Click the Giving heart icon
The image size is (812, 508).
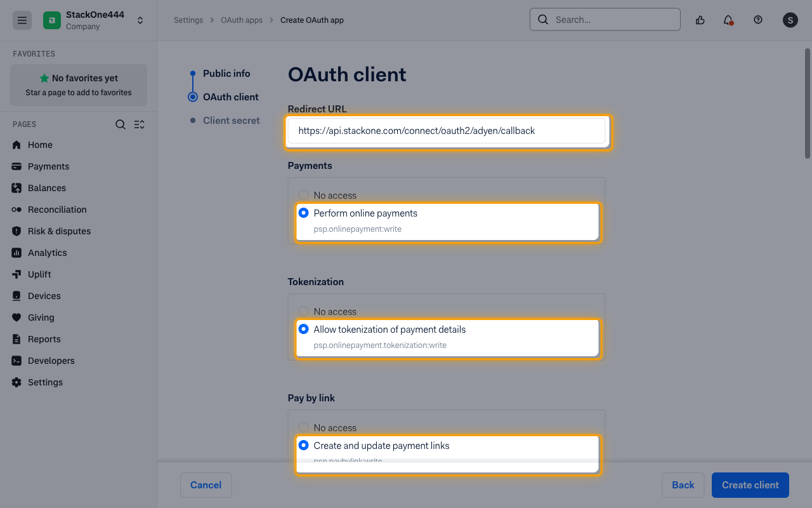pos(16,317)
